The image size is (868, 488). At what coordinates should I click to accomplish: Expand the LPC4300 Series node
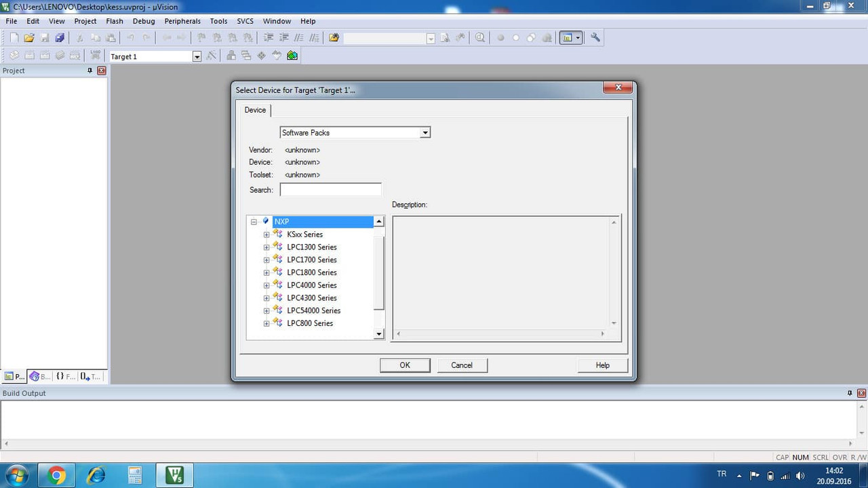pyautogui.click(x=267, y=298)
